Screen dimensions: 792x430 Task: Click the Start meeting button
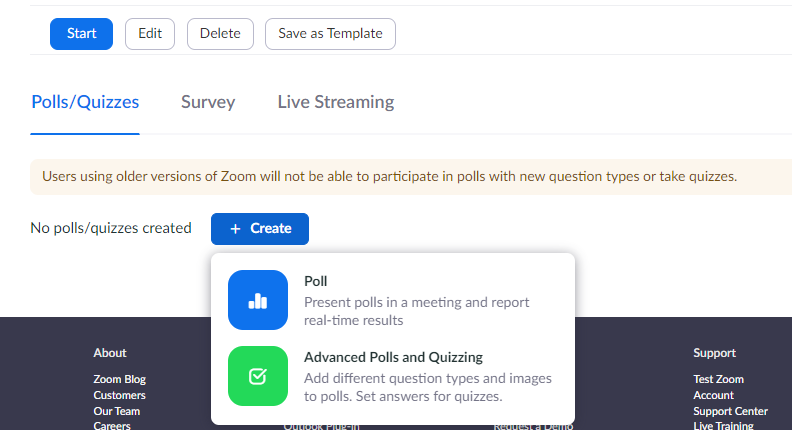coord(81,33)
